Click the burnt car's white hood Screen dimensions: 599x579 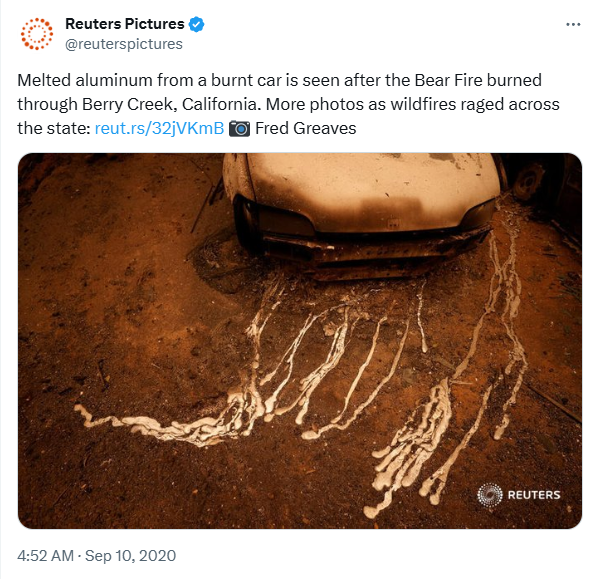click(374, 187)
